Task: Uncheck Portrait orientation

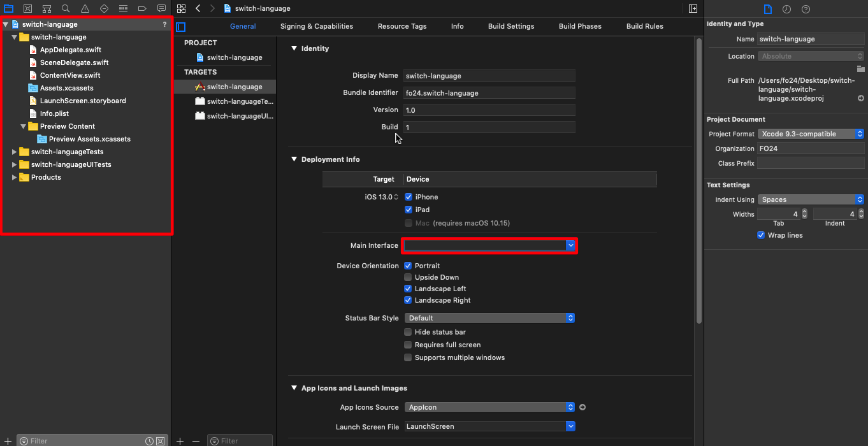Action: [x=408, y=266]
